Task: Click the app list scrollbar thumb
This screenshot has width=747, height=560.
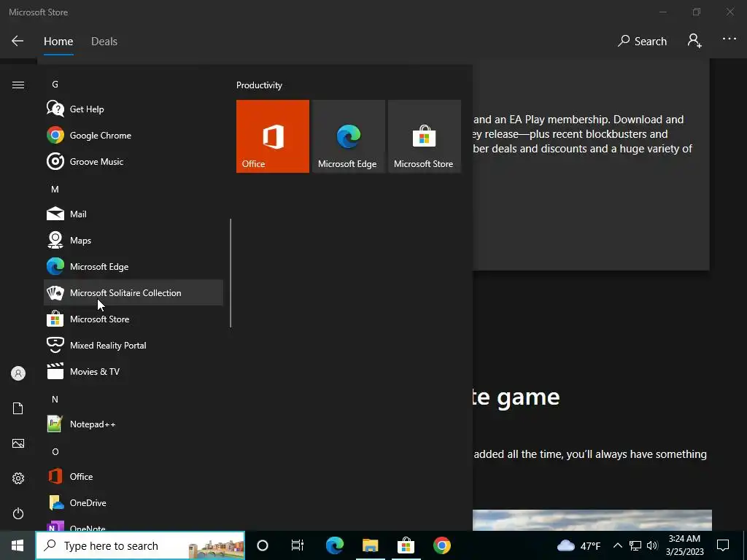Action: 231,273
